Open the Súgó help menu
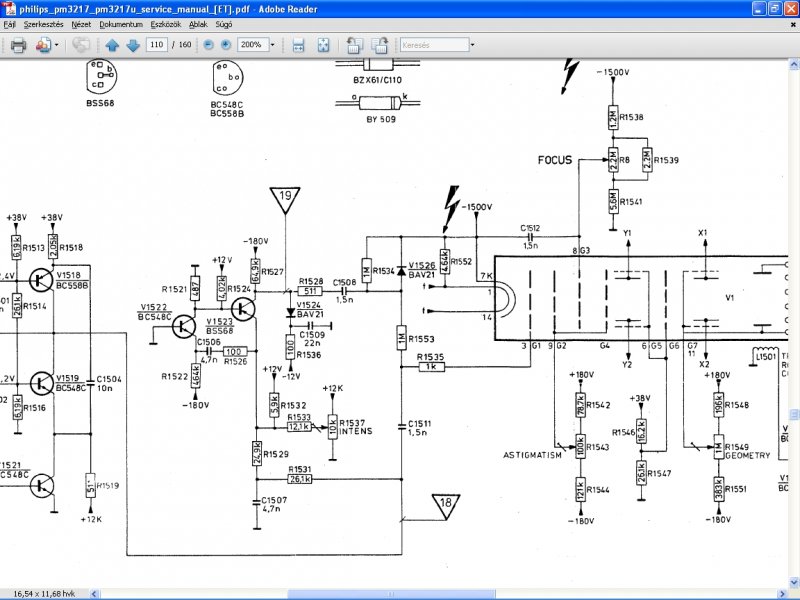Screen dimensions: 800x600 click(x=223, y=24)
